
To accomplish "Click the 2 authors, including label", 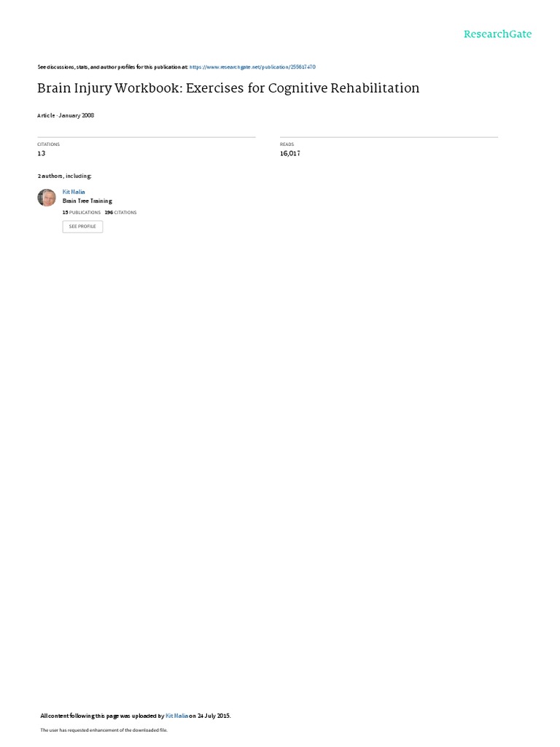I will [x=65, y=177].
